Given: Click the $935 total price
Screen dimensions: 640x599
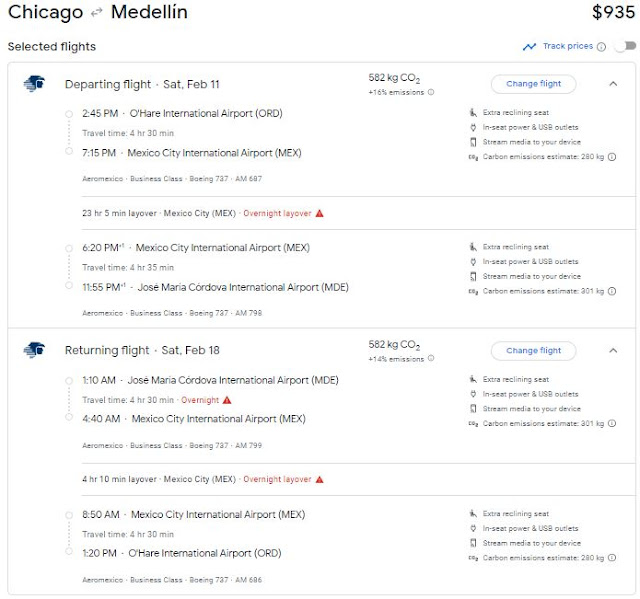Looking at the screenshot, I should 613,13.
